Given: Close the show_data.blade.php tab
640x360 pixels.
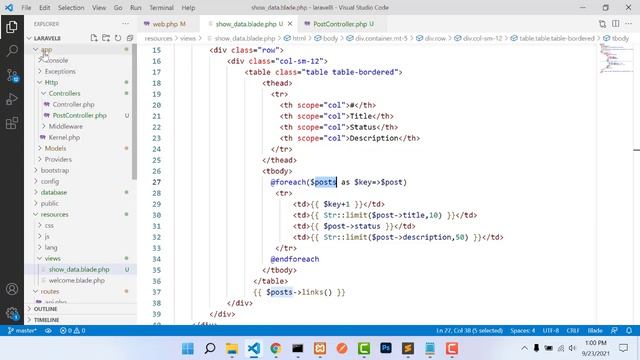Looking at the screenshot, I should click(x=290, y=24).
